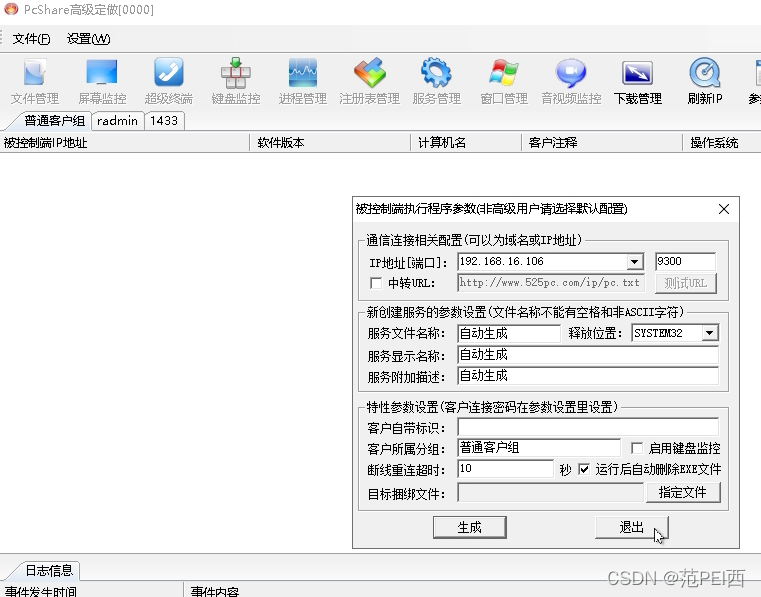Click the 事件内容 log column header
The image size is (761, 597).
(472, 590)
